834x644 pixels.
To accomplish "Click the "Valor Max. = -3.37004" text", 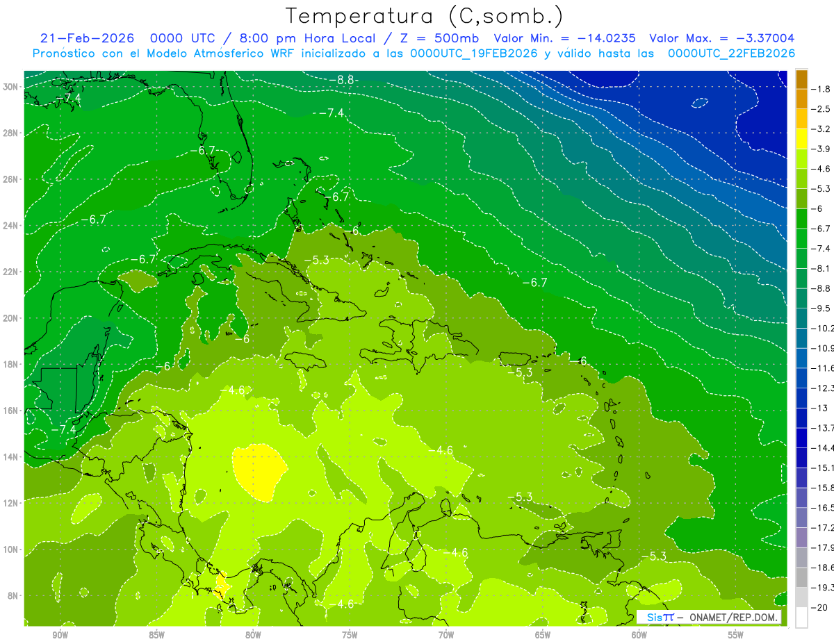I will [721, 38].
